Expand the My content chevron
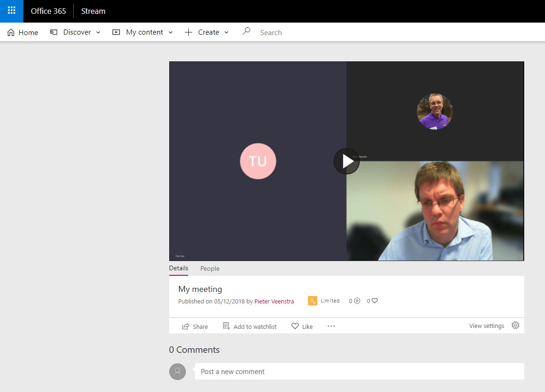545x392 pixels. (x=170, y=32)
